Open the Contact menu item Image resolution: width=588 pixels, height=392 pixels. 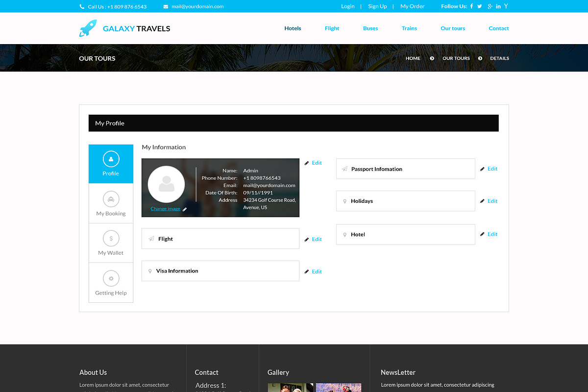pyautogui.click(x=499, y=28)
